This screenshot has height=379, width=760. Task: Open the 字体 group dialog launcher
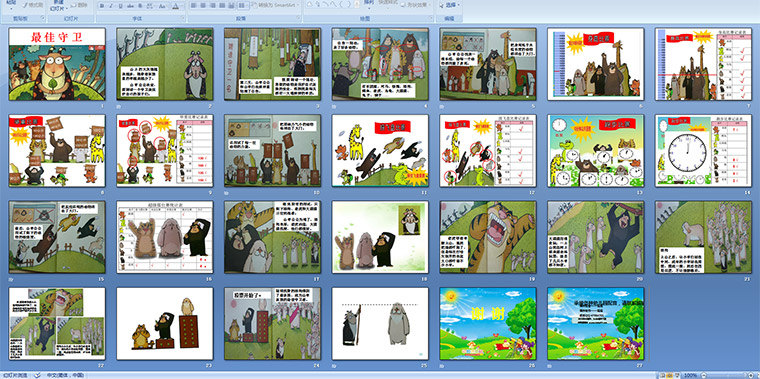click(183, 17)
